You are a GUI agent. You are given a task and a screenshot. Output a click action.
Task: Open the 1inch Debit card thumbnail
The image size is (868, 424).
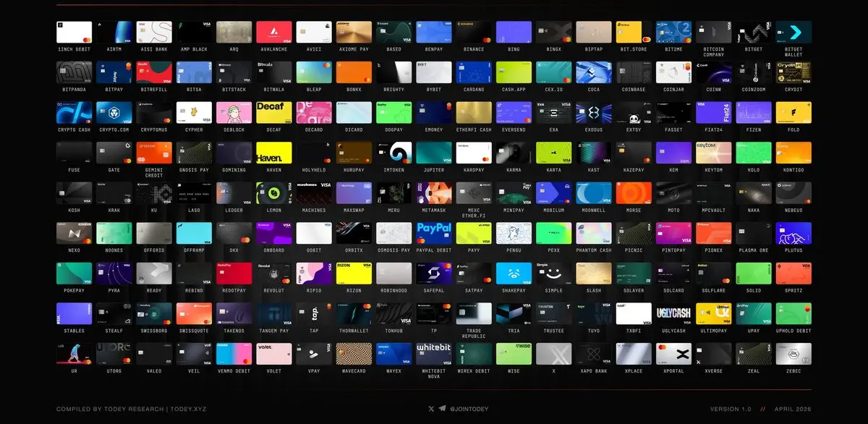[75, 32]
